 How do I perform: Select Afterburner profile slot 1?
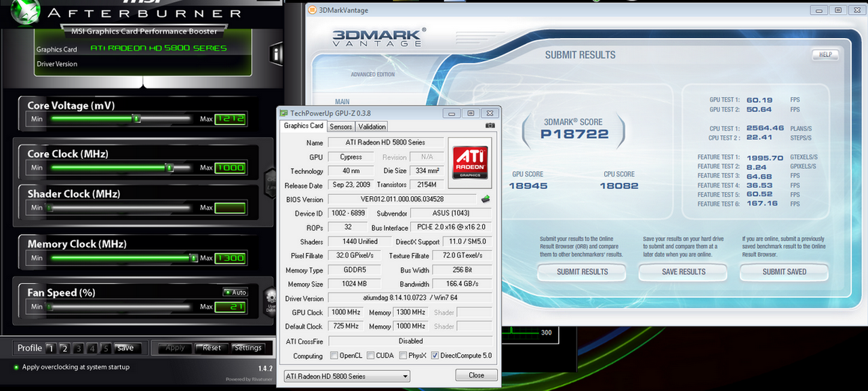pyautogui.click(x=50, y=348)
